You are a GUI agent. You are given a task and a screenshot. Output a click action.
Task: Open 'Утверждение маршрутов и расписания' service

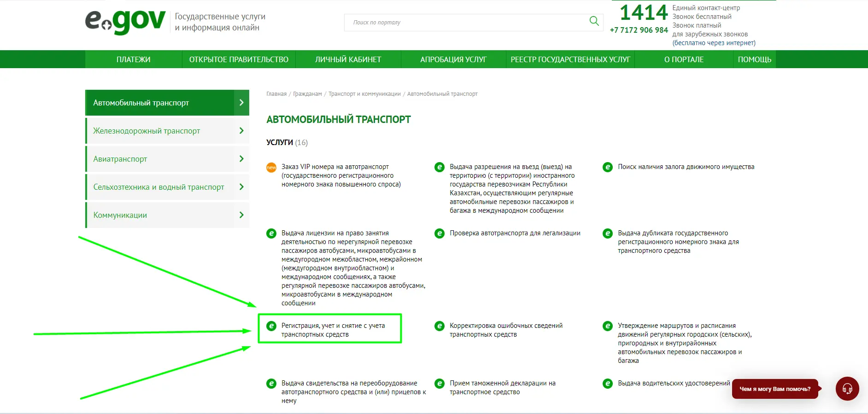(x=685, y=343)
